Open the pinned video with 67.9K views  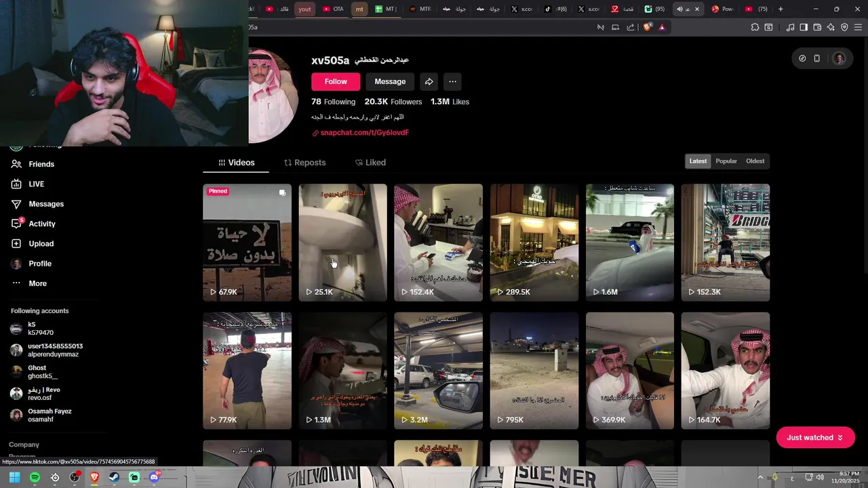[247, 243]
